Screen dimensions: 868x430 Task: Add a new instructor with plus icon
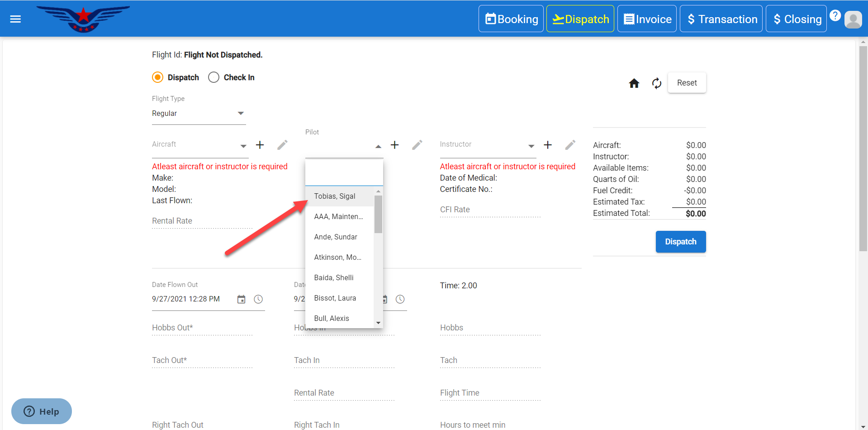(x=547, y=145)
